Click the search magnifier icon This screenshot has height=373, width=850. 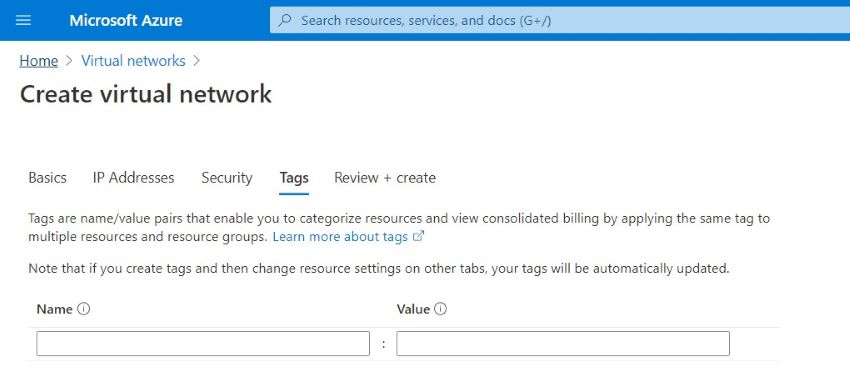(x=285, y=21)
